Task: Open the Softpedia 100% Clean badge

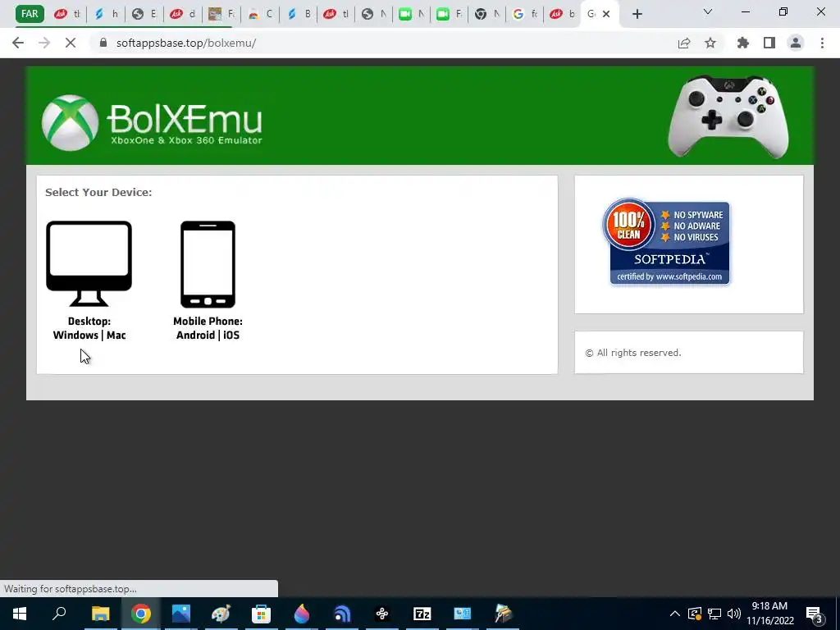Action: click(666, 242)
